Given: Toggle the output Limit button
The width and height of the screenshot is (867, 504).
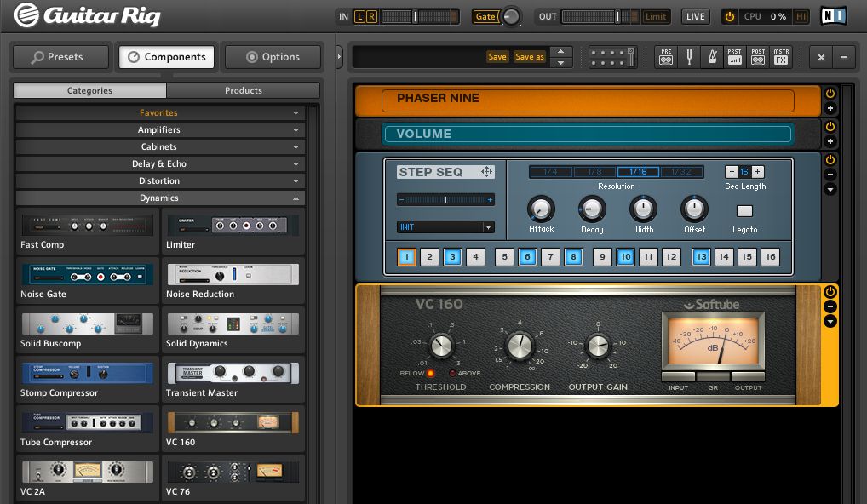Looking at the screenshot, I should tap(656, 16).
